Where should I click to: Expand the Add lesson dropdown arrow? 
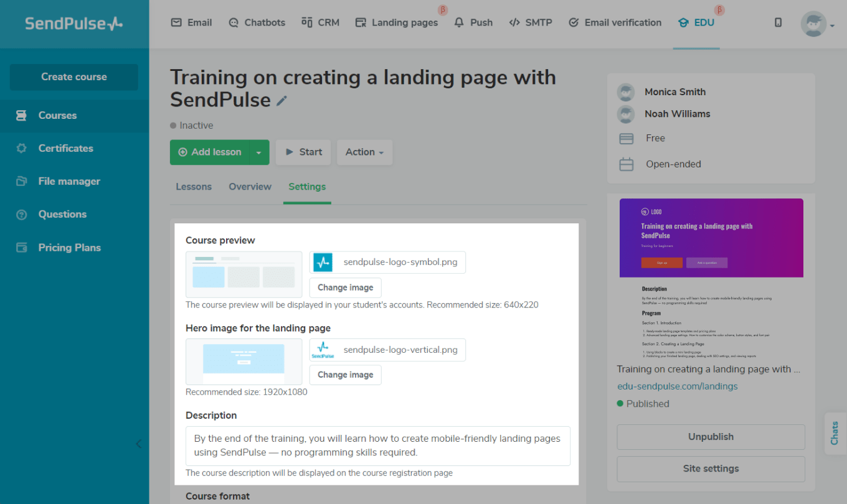pos(260,152)
